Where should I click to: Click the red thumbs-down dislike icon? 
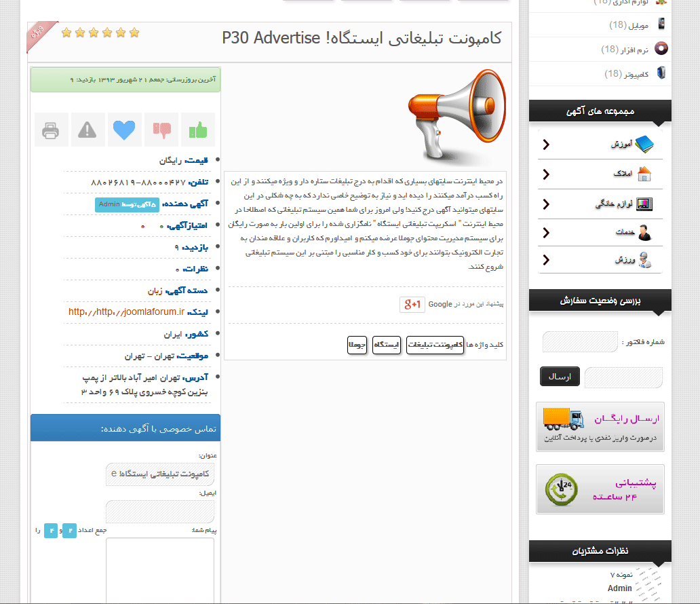161,130
